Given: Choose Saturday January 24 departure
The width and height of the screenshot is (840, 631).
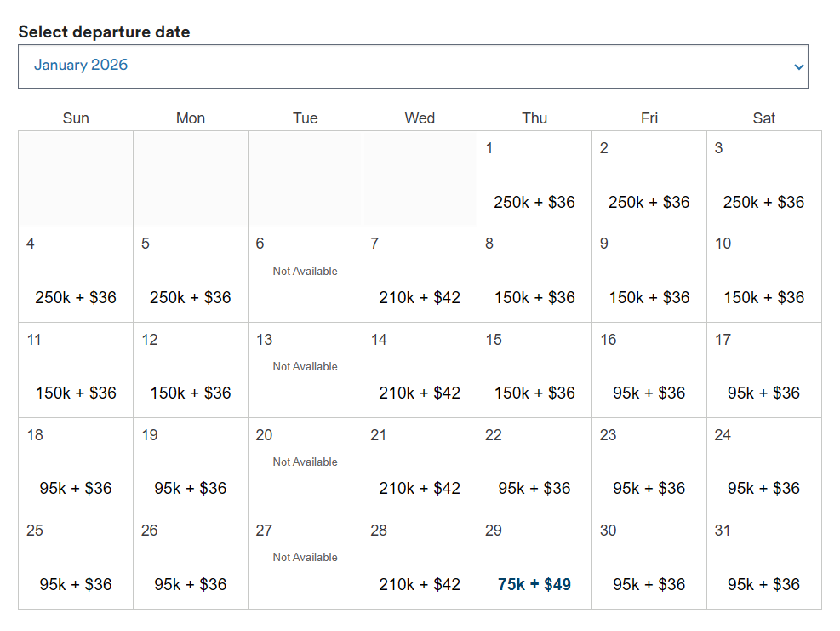Looking at the screenshot, I should tap(763, 466).
